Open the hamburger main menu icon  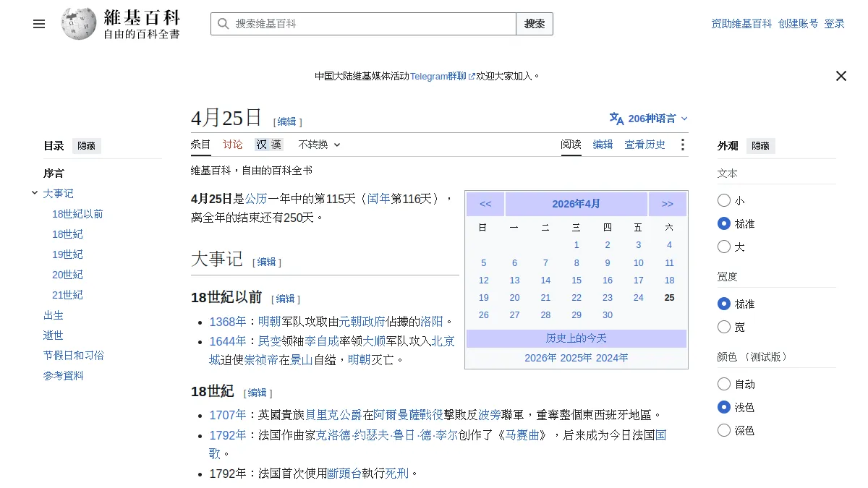coord(39,24)
